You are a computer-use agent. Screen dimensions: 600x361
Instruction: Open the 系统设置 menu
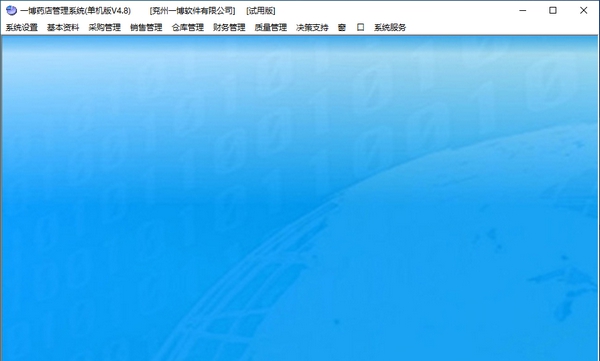pos(22,27)
